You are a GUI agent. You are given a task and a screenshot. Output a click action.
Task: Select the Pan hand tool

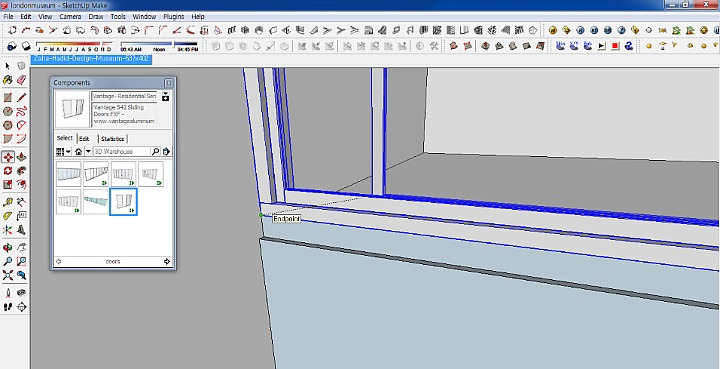click(x=21, y=248)
